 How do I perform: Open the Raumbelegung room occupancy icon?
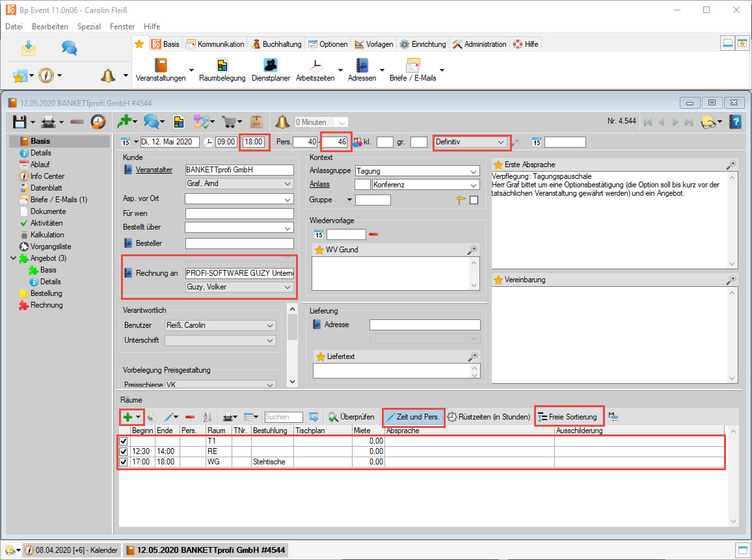[222, 66]
